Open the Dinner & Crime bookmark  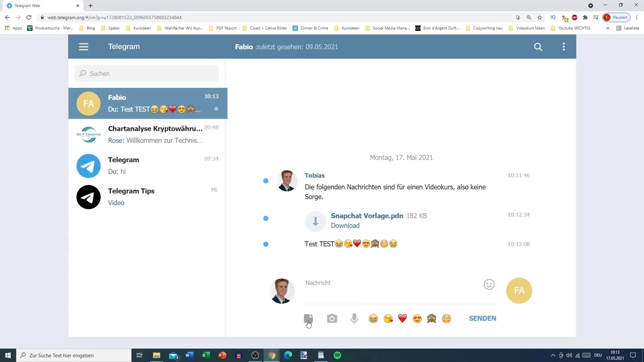(311, 28)
